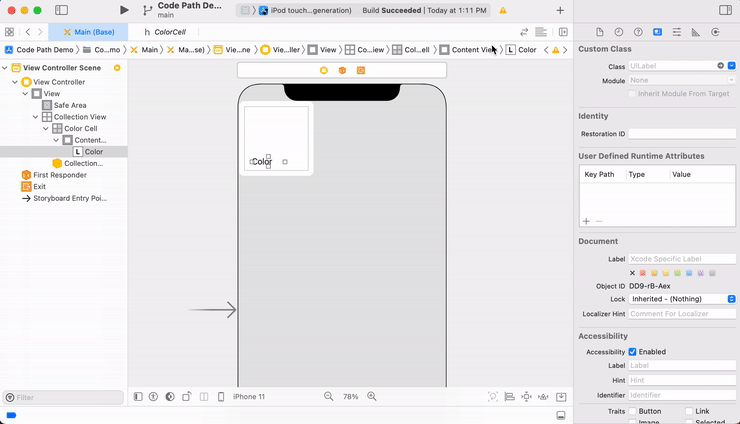Open the Class dropdown list
This screenshot has width=740, height=424.
[x=732, y=66]
